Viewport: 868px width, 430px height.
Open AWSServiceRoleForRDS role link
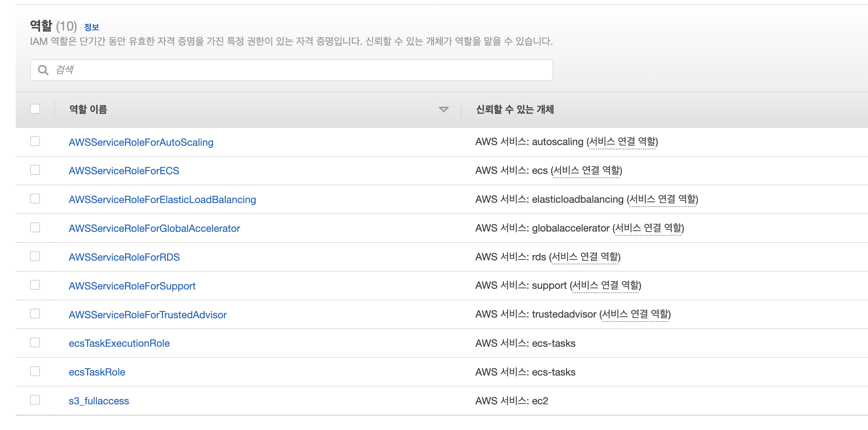coord(124,257)
